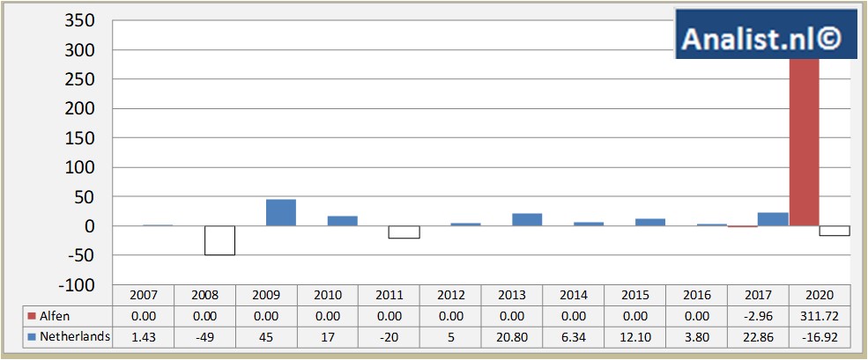Select the blue Netherlands 2014 bar

(x=589, y=224)
